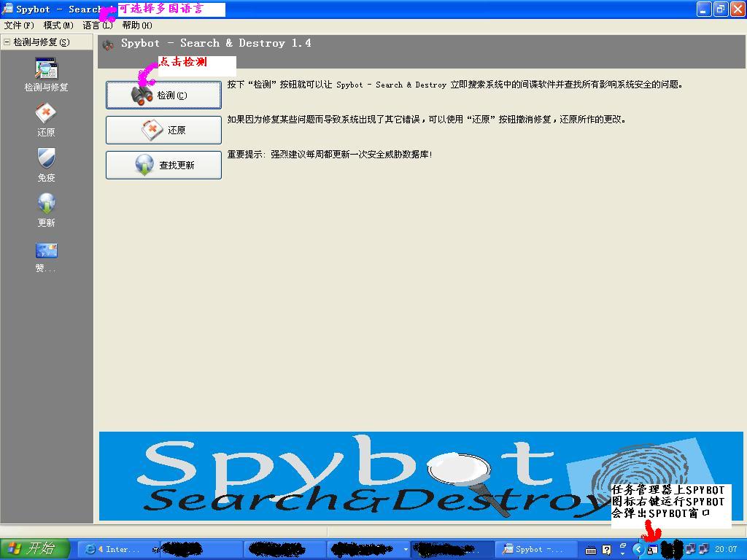Click the first network connection tray icon
The width and height of the screenshot is (747, 560).
coord(690,549)
